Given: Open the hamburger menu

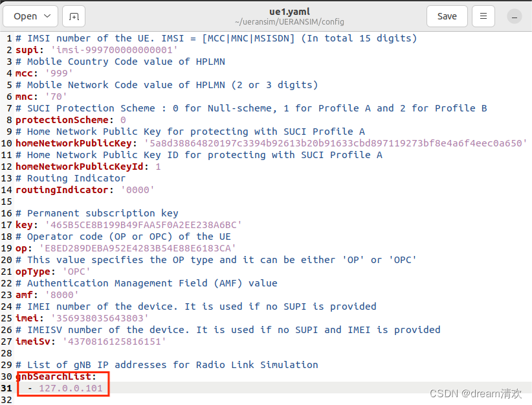Looking at the screenshot, I should tap(483, 16).
